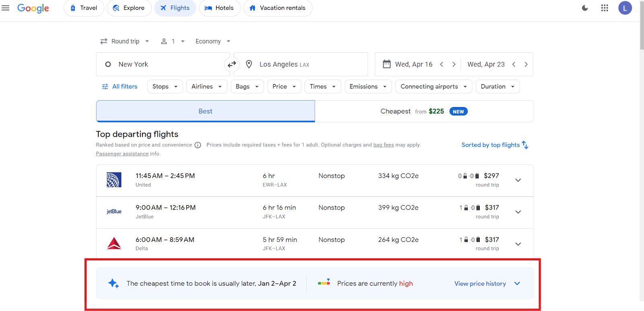This screenshot has width=644, height=311.
Task: Click the price level gauge icon
Action: pyautogui.click(x=324, y=282)
